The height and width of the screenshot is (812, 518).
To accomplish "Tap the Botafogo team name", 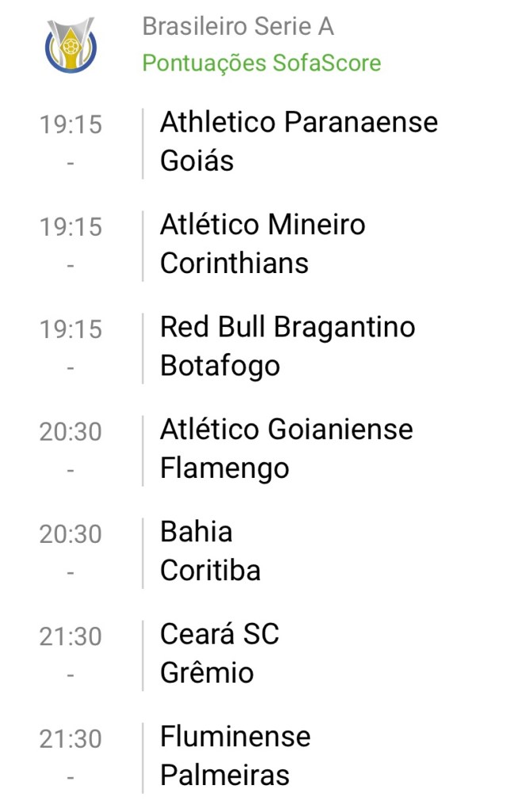I will [x=220, y=366].
